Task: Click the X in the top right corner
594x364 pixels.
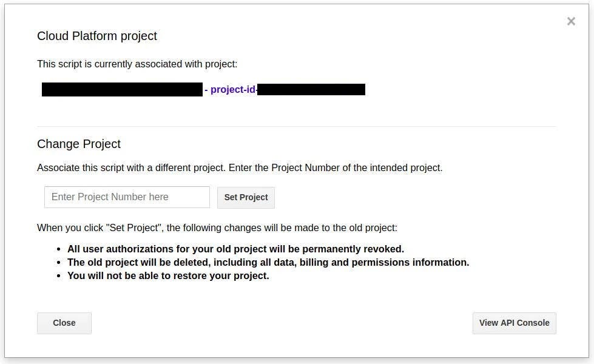Action: point(571,21)
